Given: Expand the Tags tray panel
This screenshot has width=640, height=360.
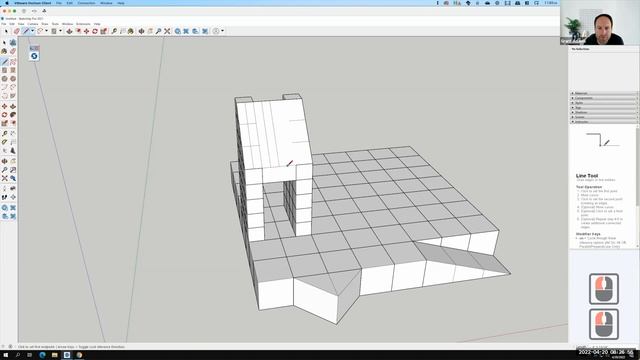Looking at the screenshot, I should pyautogui.click(x=603, y=108).
